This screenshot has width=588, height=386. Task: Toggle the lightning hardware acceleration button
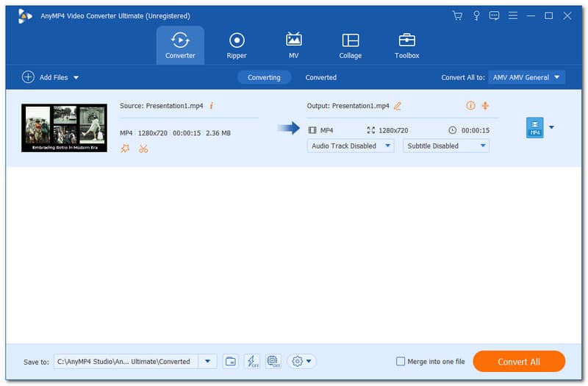click(252, 361)
